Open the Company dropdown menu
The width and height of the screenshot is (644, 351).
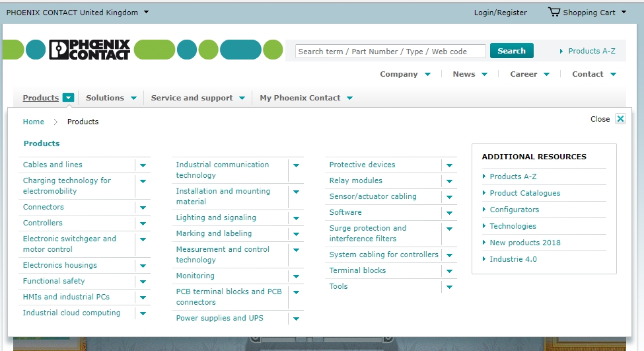pyautogui.click(x=405, y=74)
